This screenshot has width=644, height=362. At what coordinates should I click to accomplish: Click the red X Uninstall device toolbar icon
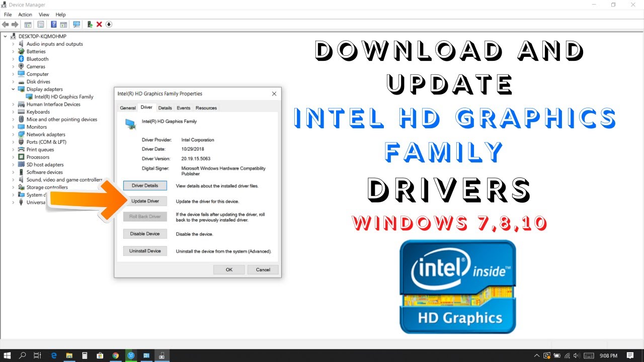pos(99,24)
